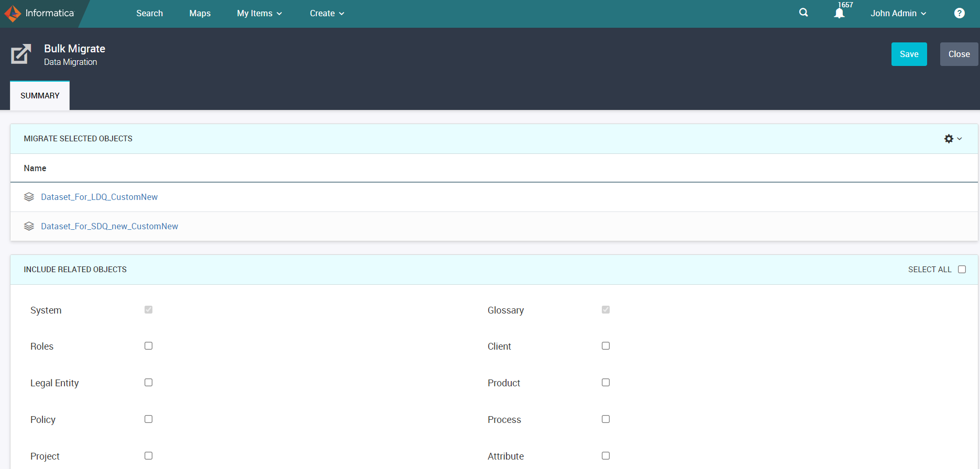Click the Bulk Migrate export icon
Viewport: 980px width, 469px height.
(x=21, y=54)
